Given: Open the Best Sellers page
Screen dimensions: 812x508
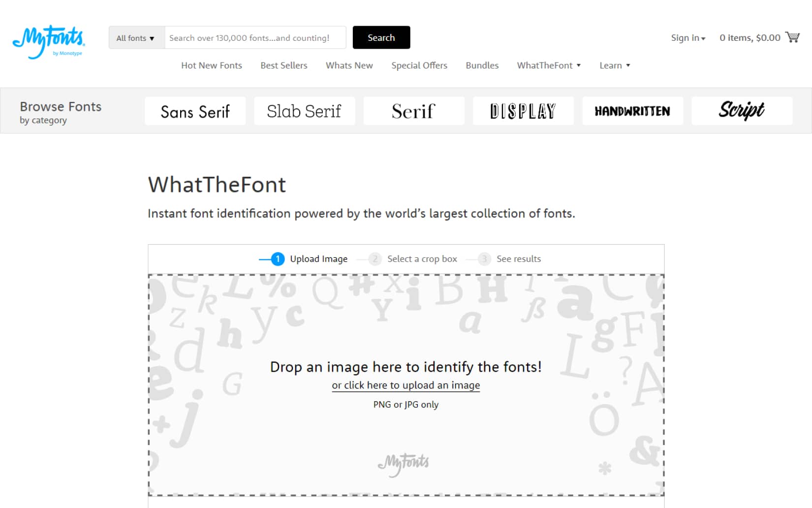Looking at the screenshot, I should click(284, 65).
